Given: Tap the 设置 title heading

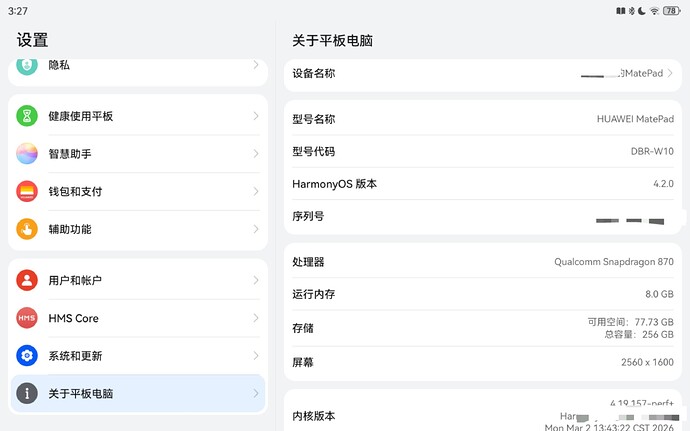Looking at the screenshot, I should (x=32, y=40).
